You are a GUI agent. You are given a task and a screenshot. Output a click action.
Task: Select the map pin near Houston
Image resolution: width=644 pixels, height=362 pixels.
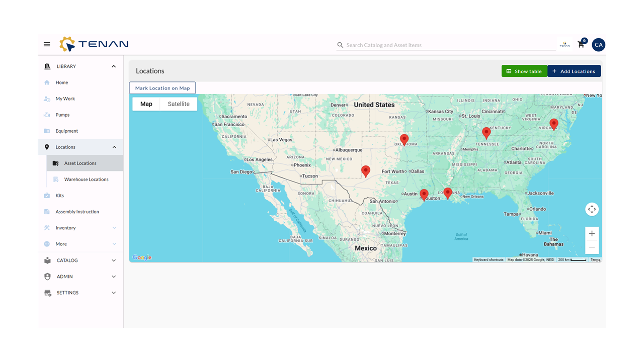coord(424,195)
